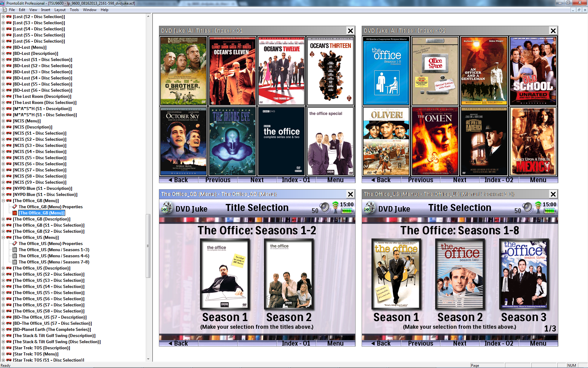Image resolution: width=588 pixels, height=368 pixels.
Task: Expand [Star Trek: TOS (Menu)] node
Action: coord(3,354)
